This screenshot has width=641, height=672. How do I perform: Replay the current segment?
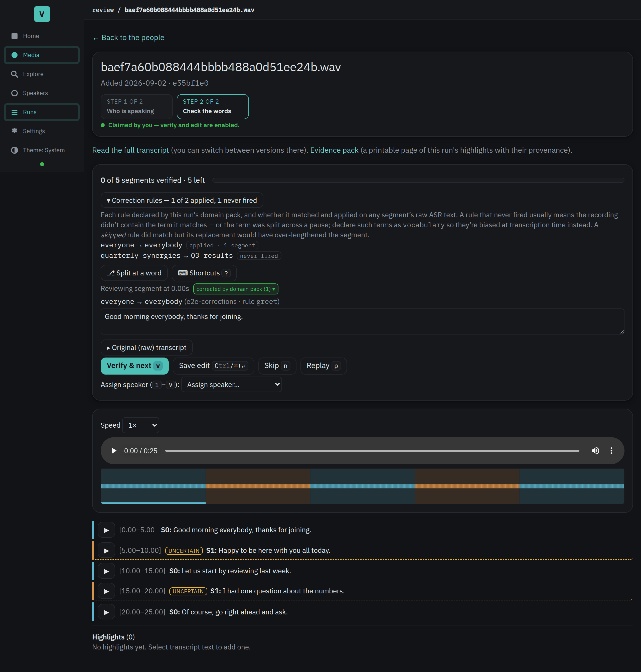[323, 366]
